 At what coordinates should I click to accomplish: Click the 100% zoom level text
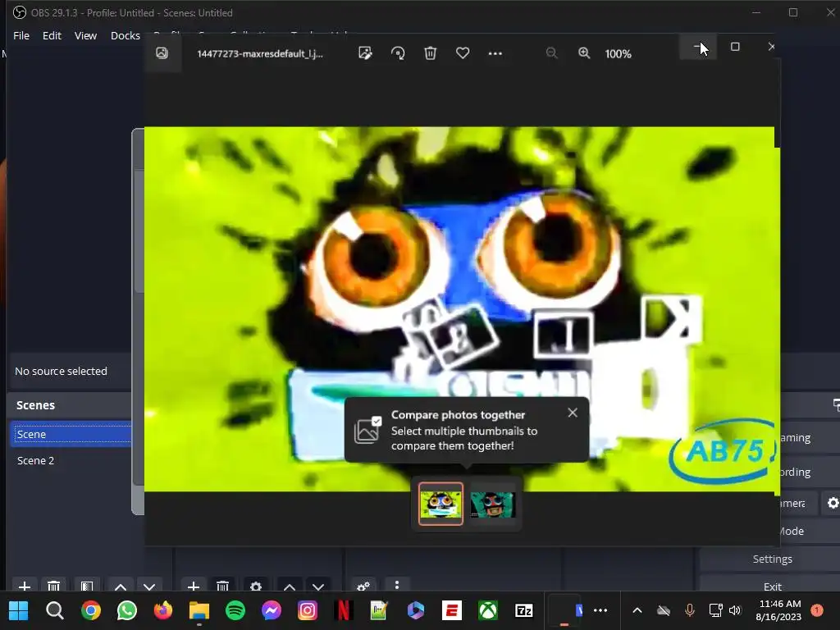619,53
